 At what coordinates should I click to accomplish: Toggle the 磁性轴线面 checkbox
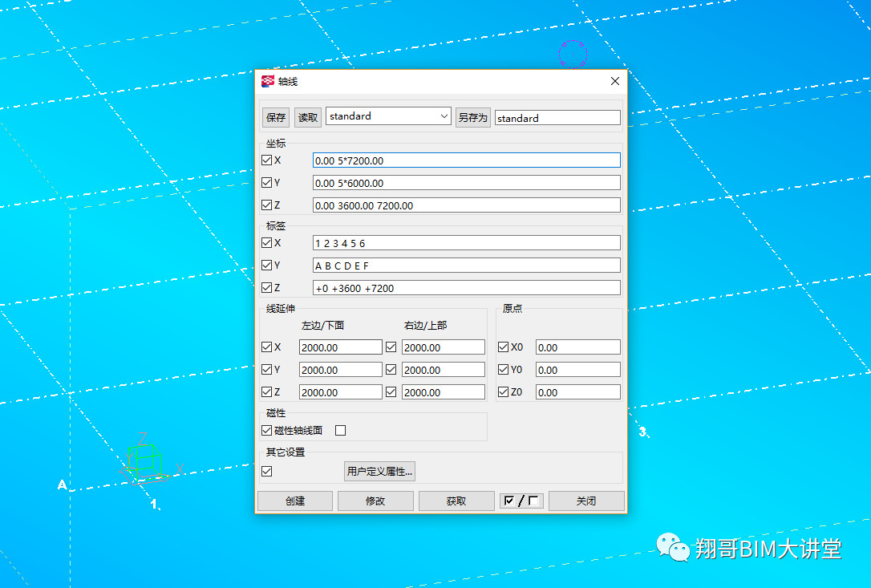tap(265, 430)
